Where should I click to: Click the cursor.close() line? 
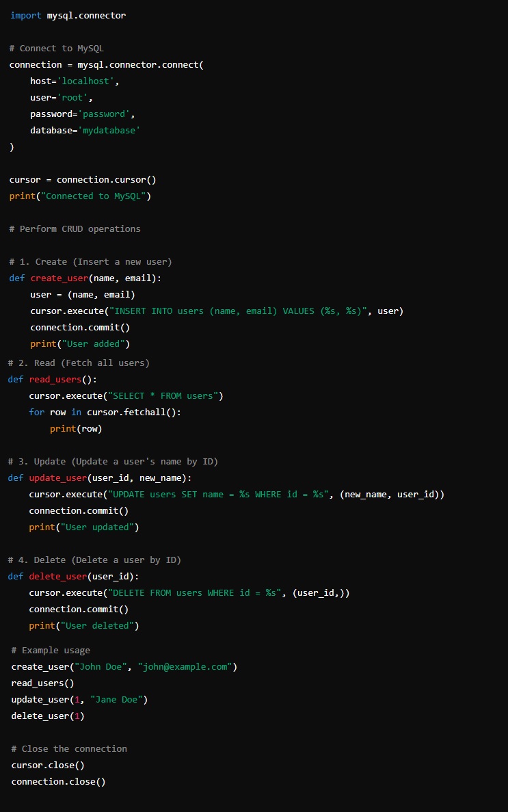coord(48,765)
